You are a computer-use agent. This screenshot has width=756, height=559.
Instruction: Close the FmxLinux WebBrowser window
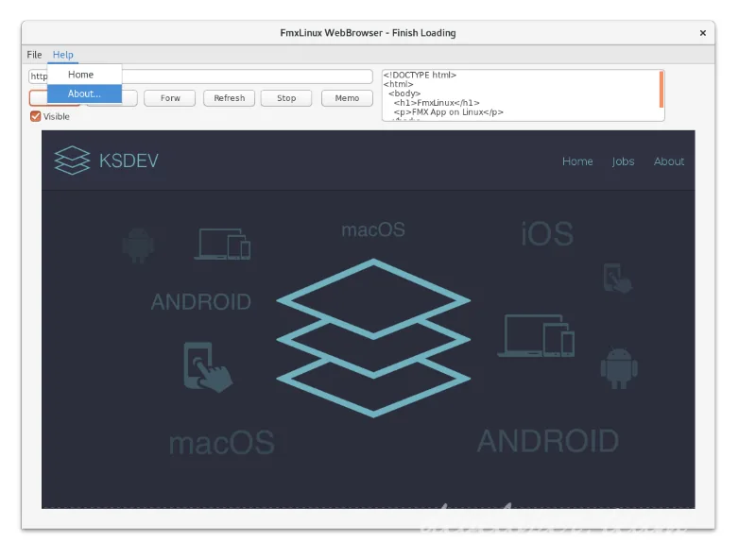click(702, 33)
